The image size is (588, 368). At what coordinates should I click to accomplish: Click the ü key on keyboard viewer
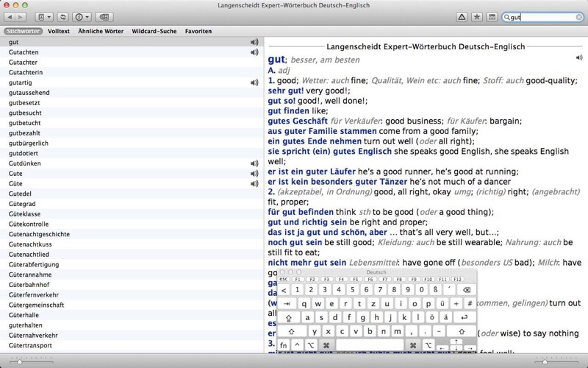point(442,304)
